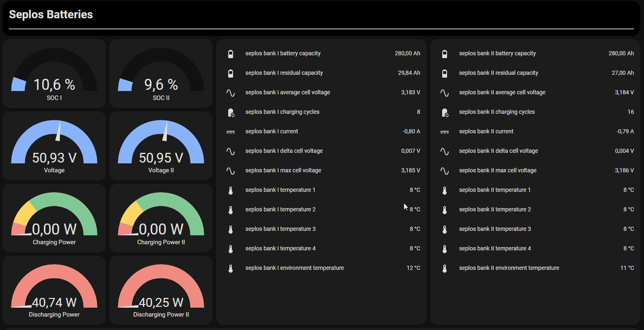The width and height of the screenshot is (644, 330).
Task: Open seplos bank I battery capacity entity
Action: (321, 53)
